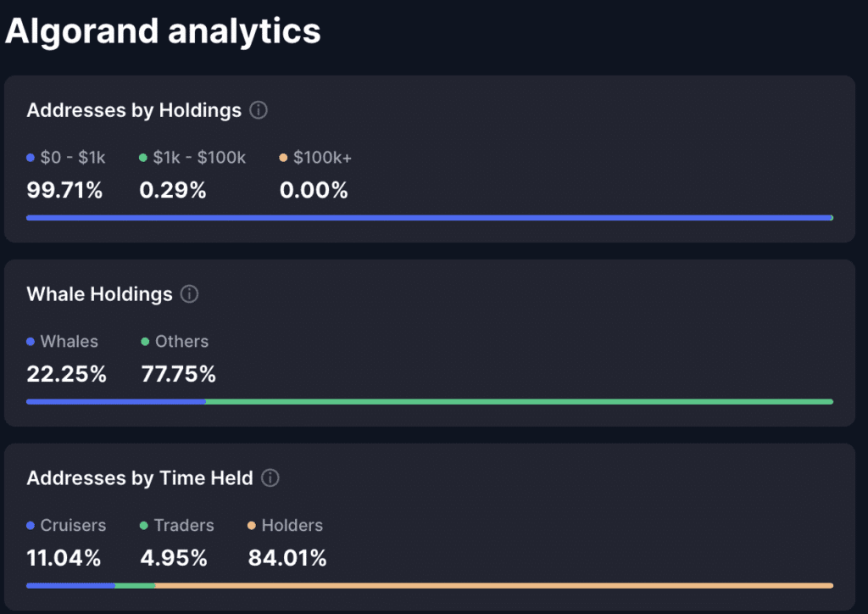
Task: Click the blue Whales legend dot
Action: [31, 342]
